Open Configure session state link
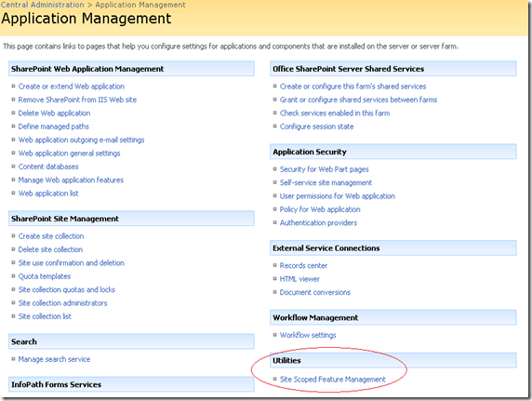The image size is (532, 401). point(316,127)
